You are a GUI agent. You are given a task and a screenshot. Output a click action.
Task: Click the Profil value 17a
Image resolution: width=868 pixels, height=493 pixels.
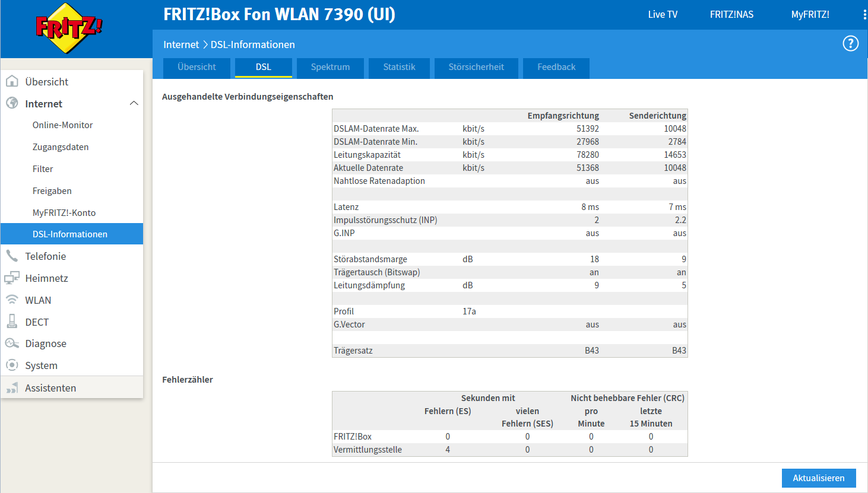tap(469, 311)
